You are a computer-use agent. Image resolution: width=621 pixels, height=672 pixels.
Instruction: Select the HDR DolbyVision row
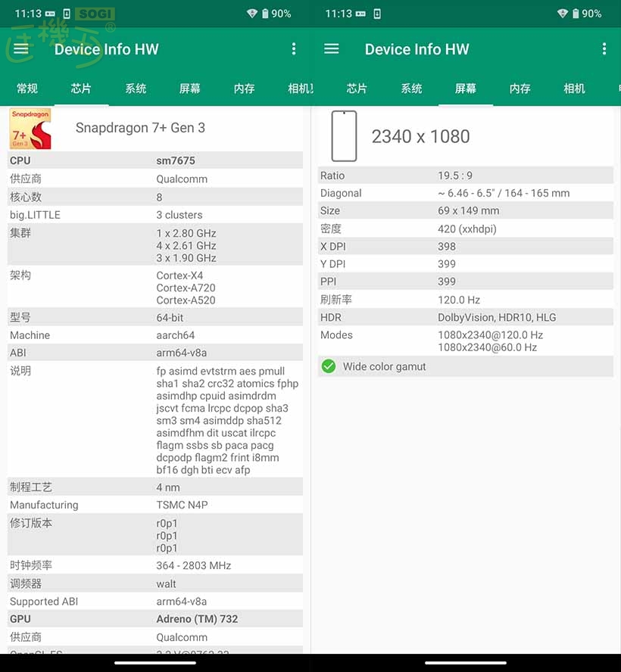[x=466, y=317]
